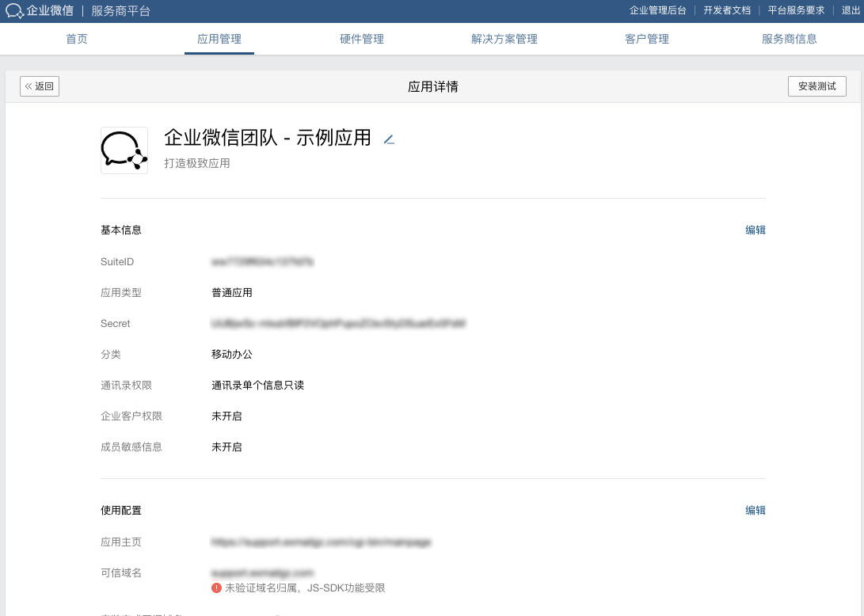Click the 可信域名 field label
This screenshot has width=864, height=616.
click(121, 573)
